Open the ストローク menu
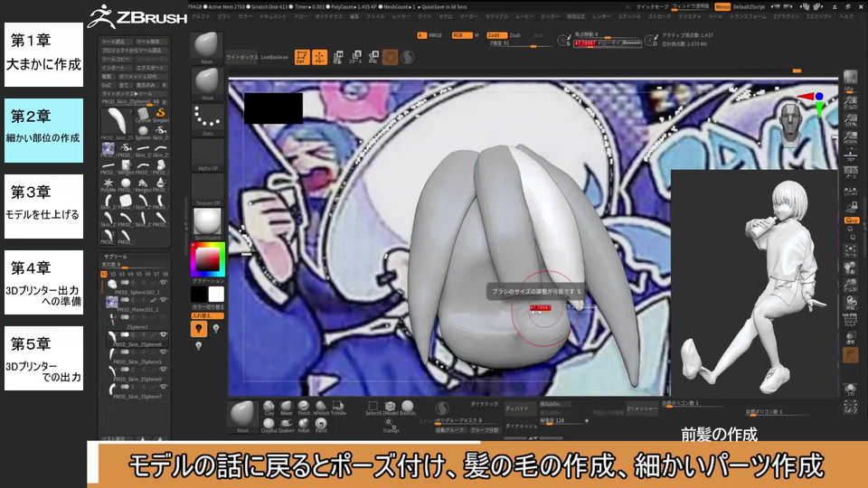 [x=659, y=16]
